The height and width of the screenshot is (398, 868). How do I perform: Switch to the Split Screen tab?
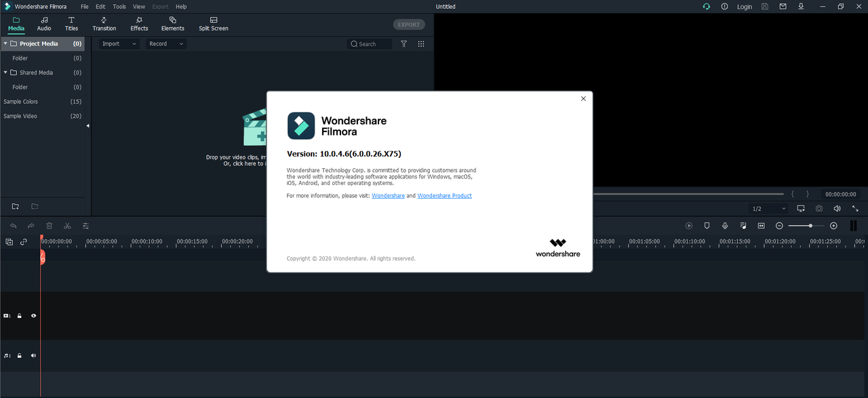214,24
